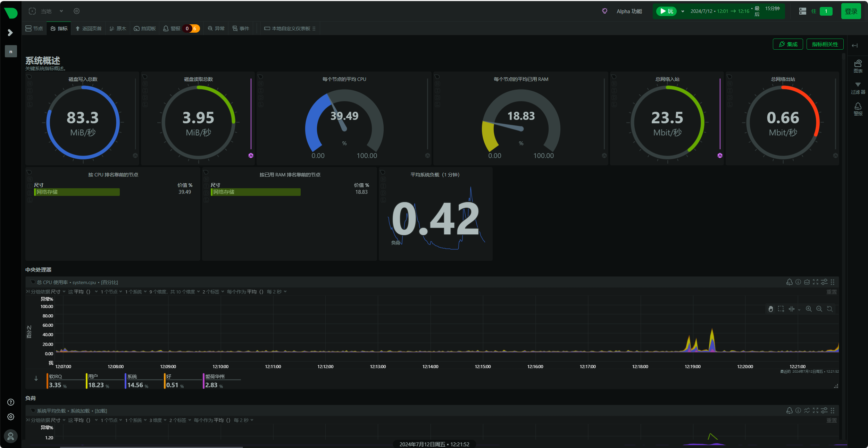Image resolution: width=868 pixels, height=448 pixels.
Task: Choose the box-select tool on CPU chart
Action: [x=781, y=309]
